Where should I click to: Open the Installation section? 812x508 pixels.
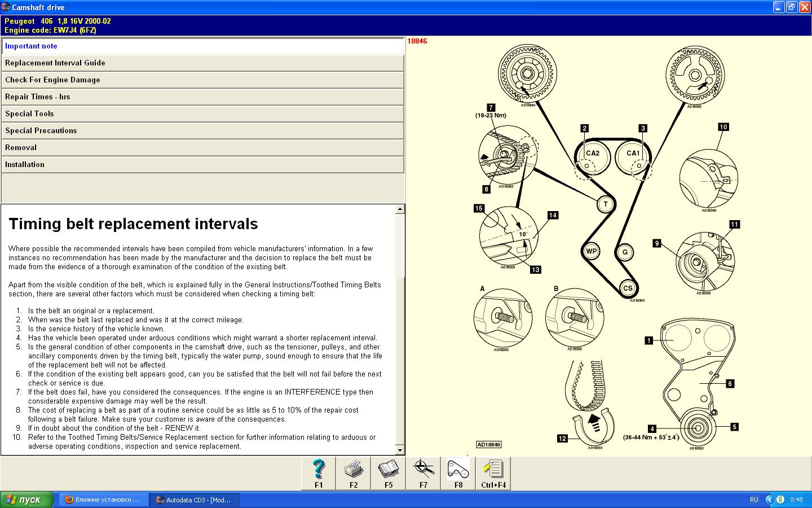coord(202,165)
